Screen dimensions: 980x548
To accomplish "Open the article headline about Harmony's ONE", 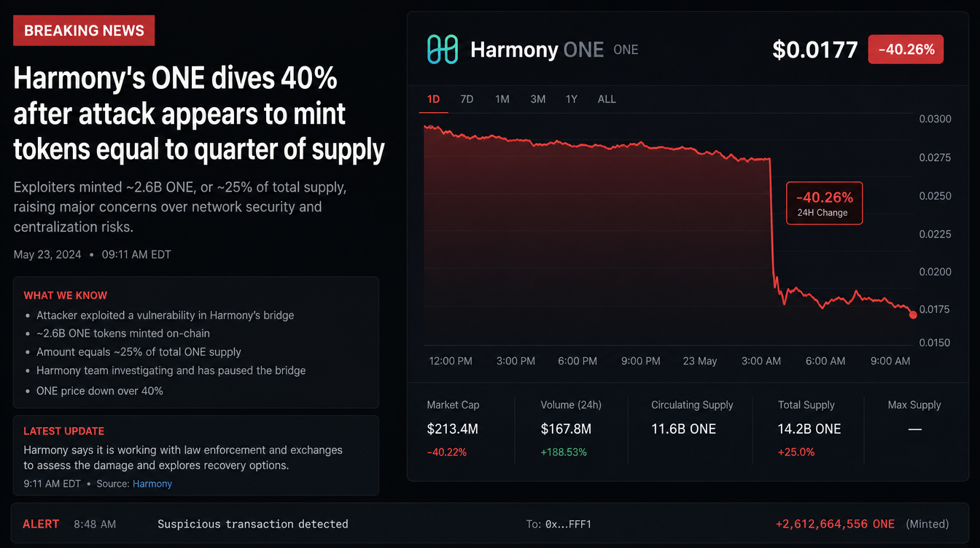I will point(199,113).
